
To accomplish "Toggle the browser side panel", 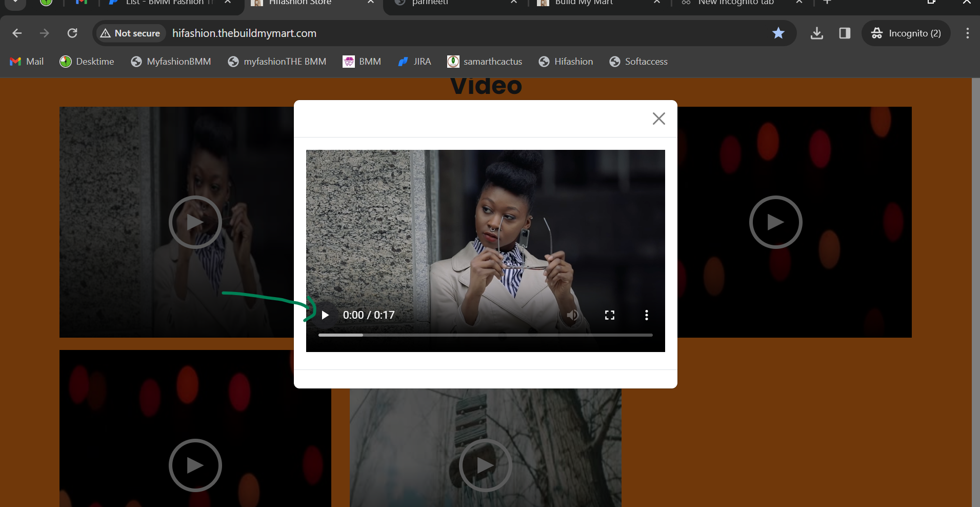I will click(x=845, y=33).
